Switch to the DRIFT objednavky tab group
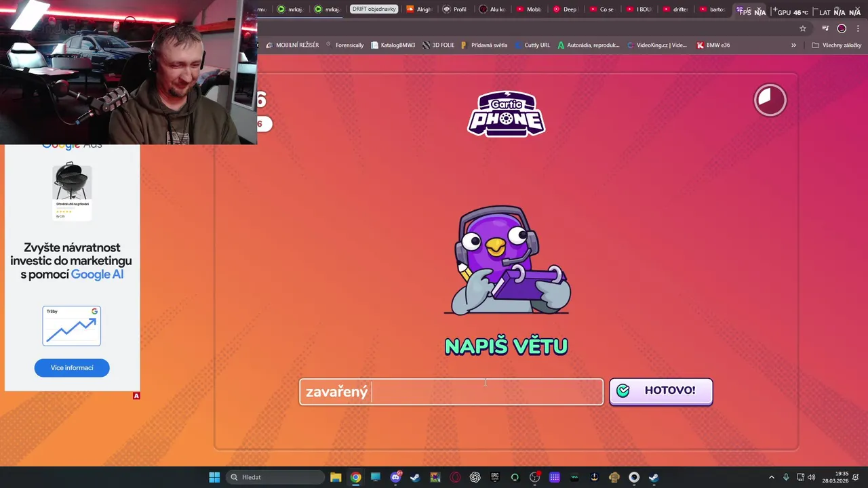The height and width of the screenshot is (488, 868). [374, 9]
